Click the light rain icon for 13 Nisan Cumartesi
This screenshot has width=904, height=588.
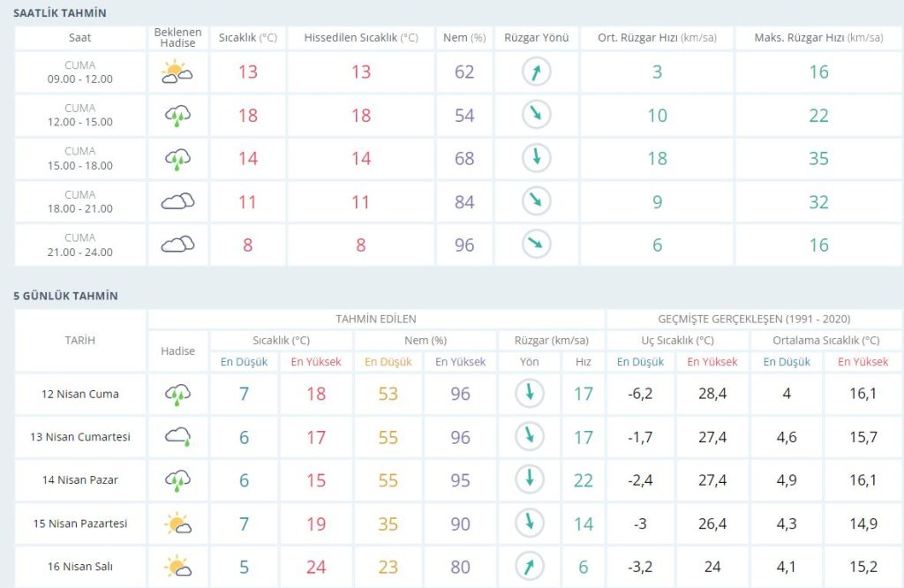(x=177, y=437)
